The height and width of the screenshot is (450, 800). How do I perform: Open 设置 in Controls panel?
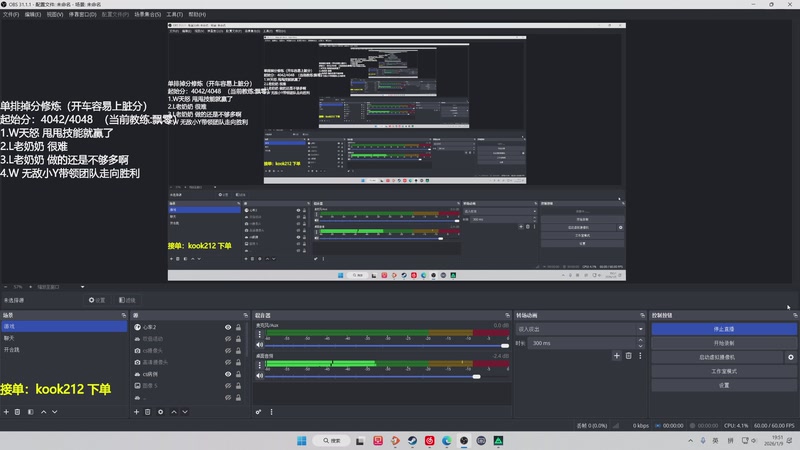pos(724,385)
